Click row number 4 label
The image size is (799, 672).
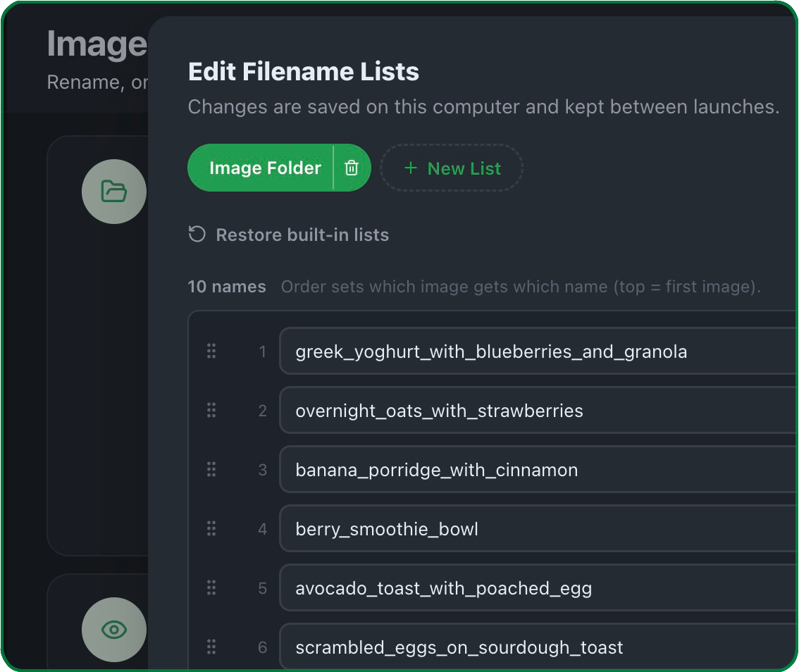(x=262, y=529)
